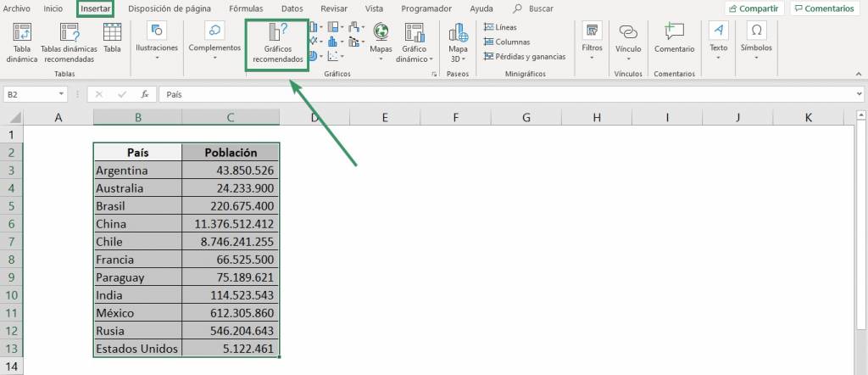Insert a line or area chart

tap(315, 41)
